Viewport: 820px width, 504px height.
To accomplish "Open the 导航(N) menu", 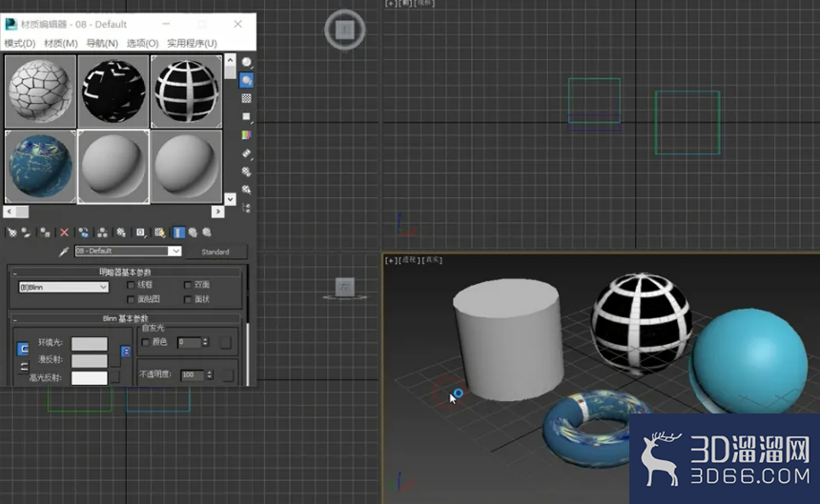I will [102, 43].
